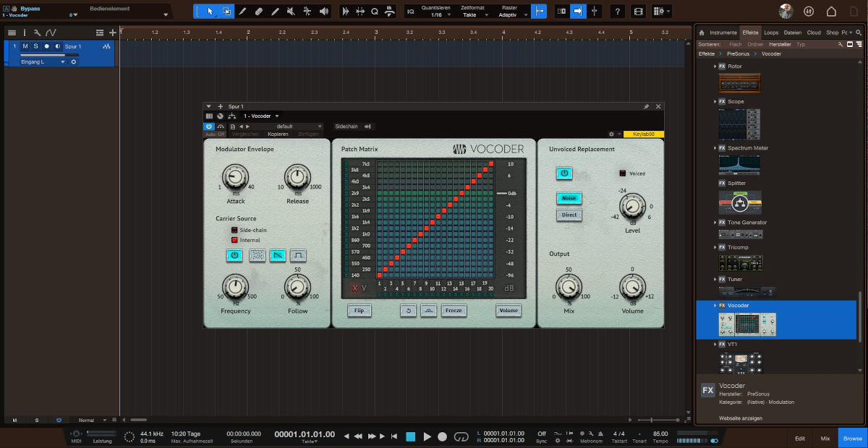Switch to the Mix view
The width and height of the screenshot is (868, 448).
point(825,438)
